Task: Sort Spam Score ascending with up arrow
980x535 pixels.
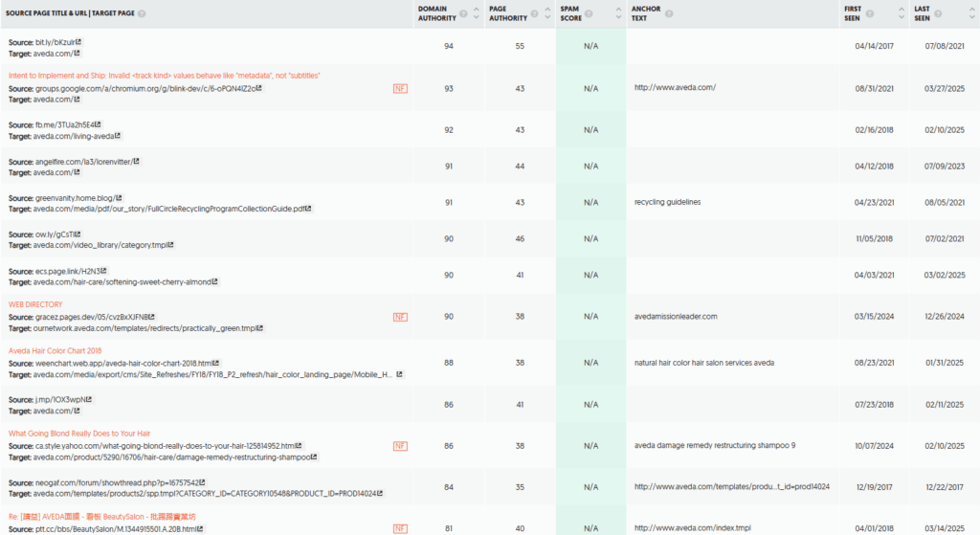Action: (x=618, y=10)
